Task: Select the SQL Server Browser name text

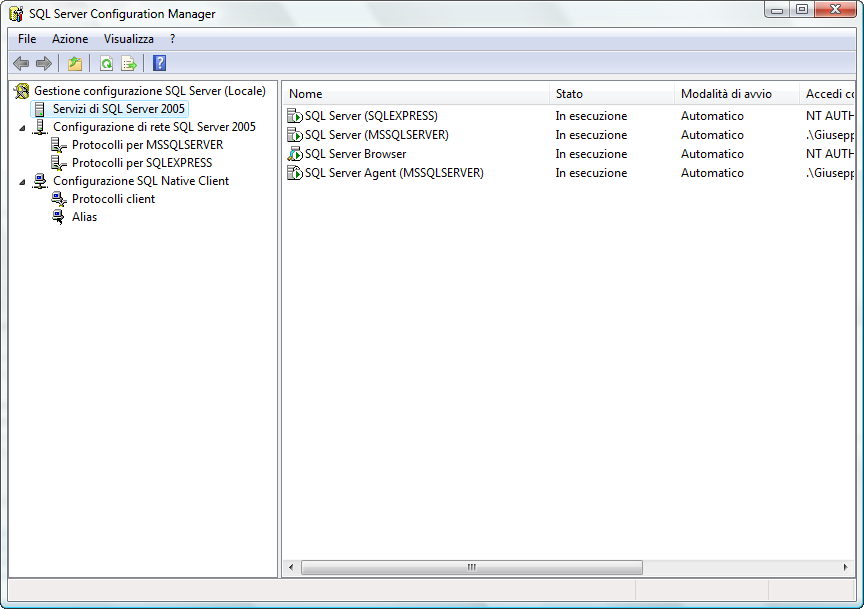Action: tap(355, 154)
